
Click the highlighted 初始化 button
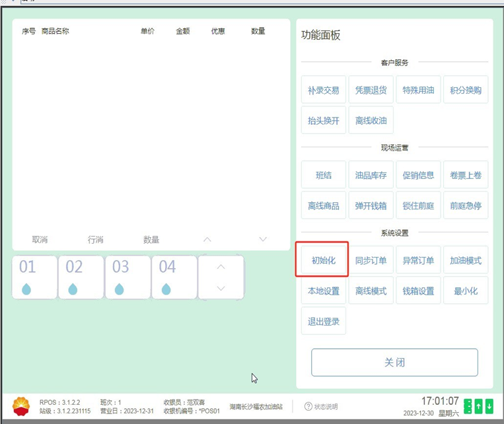[324, 260]
